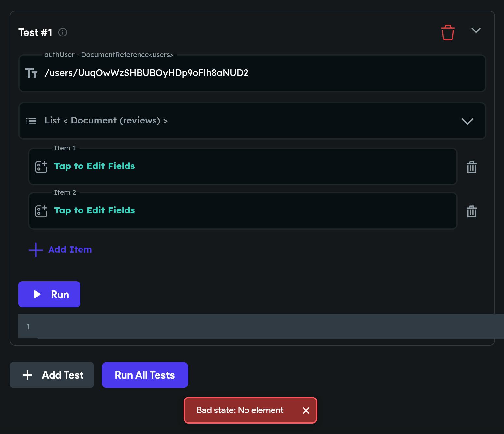The height and width of the screenshot is (434, 504).
Task: Click the output console line area
Action: tap(261, 326)
